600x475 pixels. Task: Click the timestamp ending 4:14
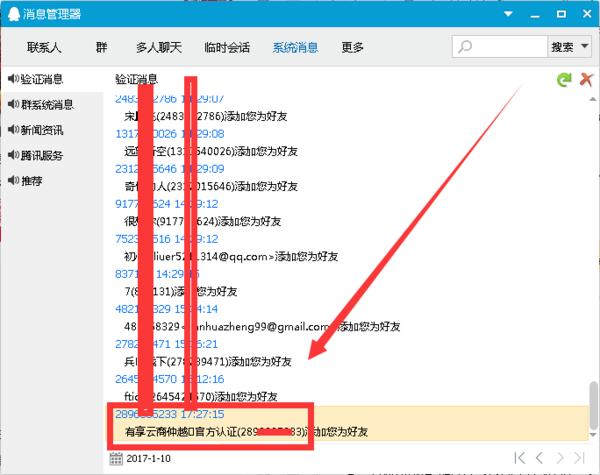pos(166,309)
